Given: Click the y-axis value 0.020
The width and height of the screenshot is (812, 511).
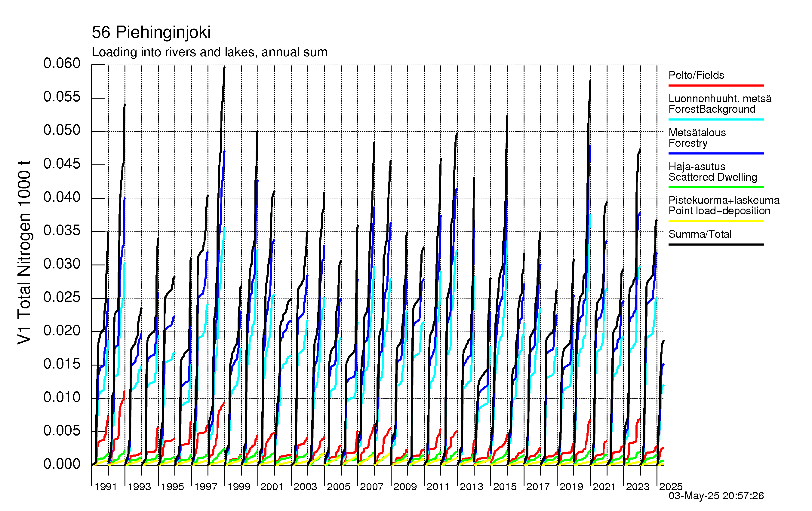Looking at the screenshot, I should 62,331.
